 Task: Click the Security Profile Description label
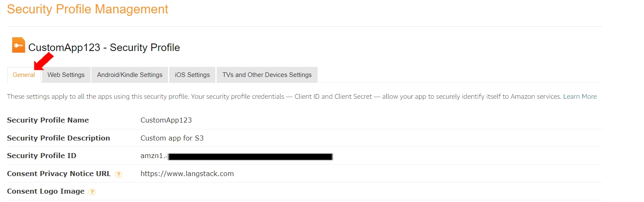pos(58,138)
